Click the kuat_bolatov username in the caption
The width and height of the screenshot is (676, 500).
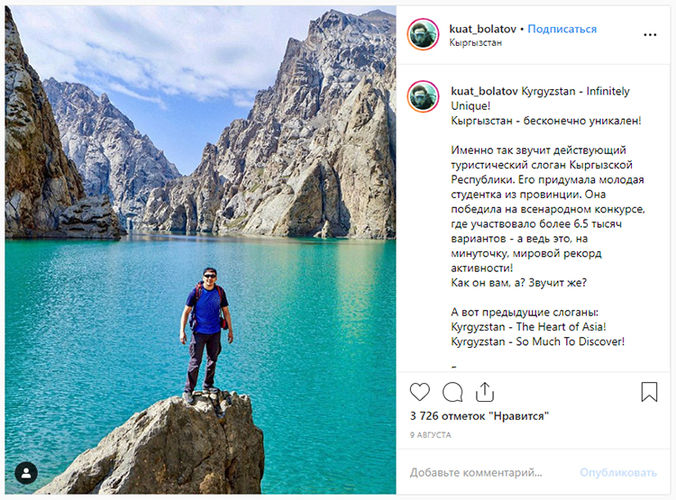[x=485, y=91]
